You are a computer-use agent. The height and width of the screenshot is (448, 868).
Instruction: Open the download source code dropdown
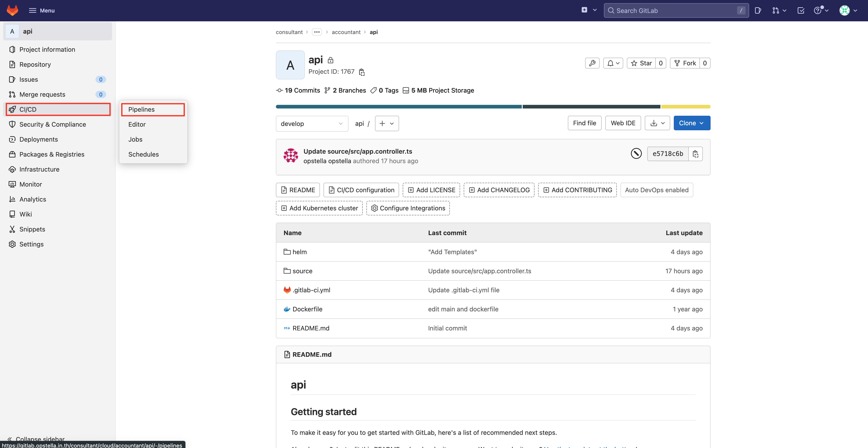click(x=657, y=123)
